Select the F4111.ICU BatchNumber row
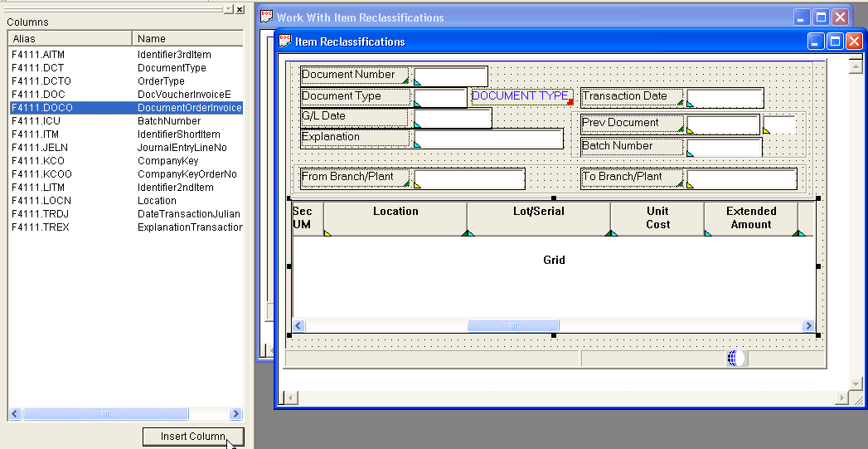Viewport: 868px width, 449px height. (x=126, y=121)
